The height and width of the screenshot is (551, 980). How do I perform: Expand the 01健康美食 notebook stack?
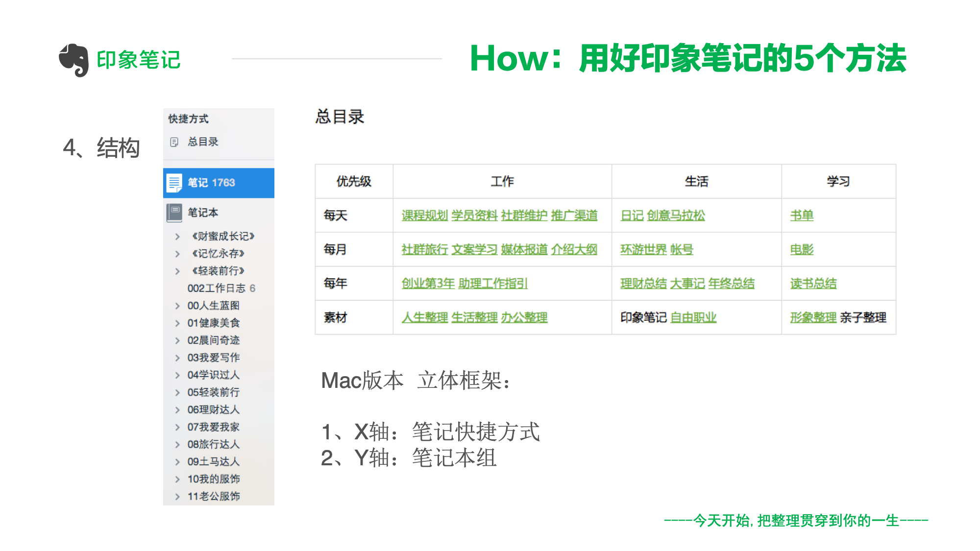177,323
